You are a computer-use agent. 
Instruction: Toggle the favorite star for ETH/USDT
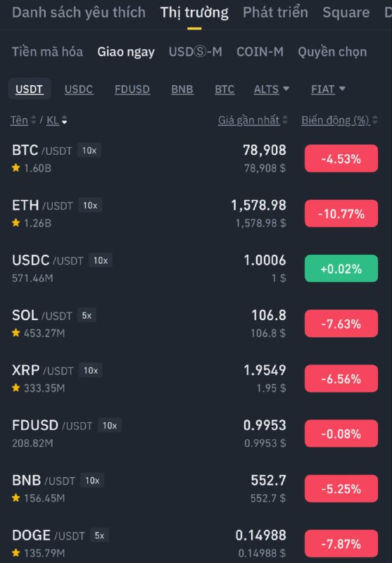[15, 223]
